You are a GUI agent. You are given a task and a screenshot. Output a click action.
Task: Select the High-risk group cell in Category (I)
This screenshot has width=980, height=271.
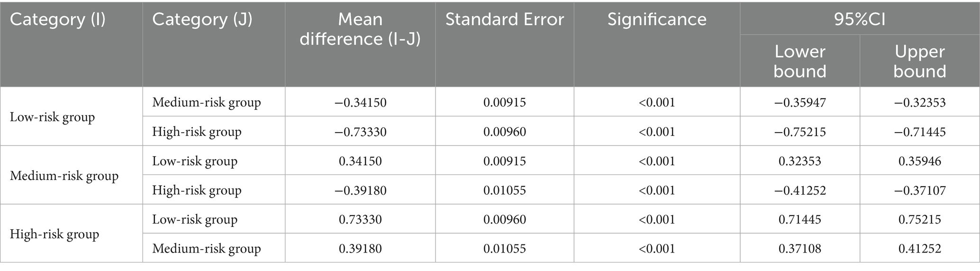click(x=54, y=234)
